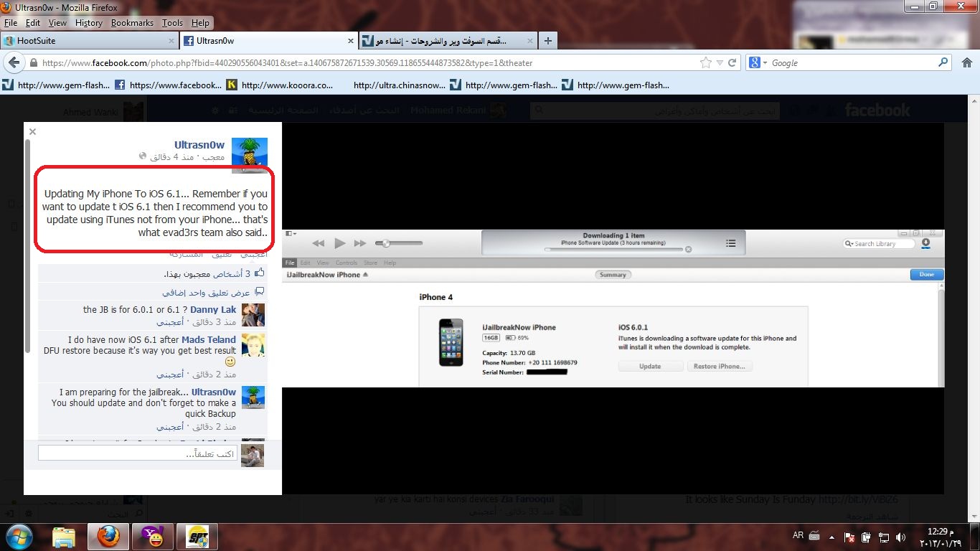Click the iTunes screenshot photo in viewer
980x551 pixels.
[x=613, y=309]
